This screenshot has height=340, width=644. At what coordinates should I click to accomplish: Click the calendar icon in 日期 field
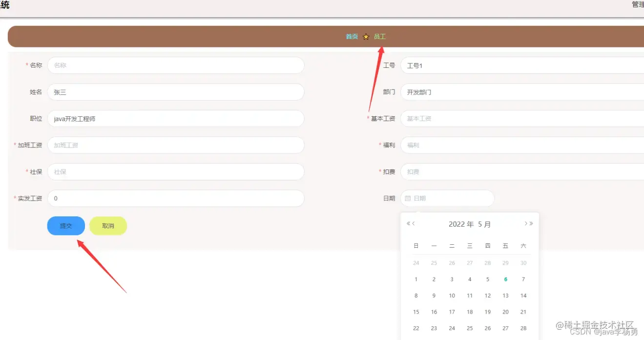pos(408,198)
